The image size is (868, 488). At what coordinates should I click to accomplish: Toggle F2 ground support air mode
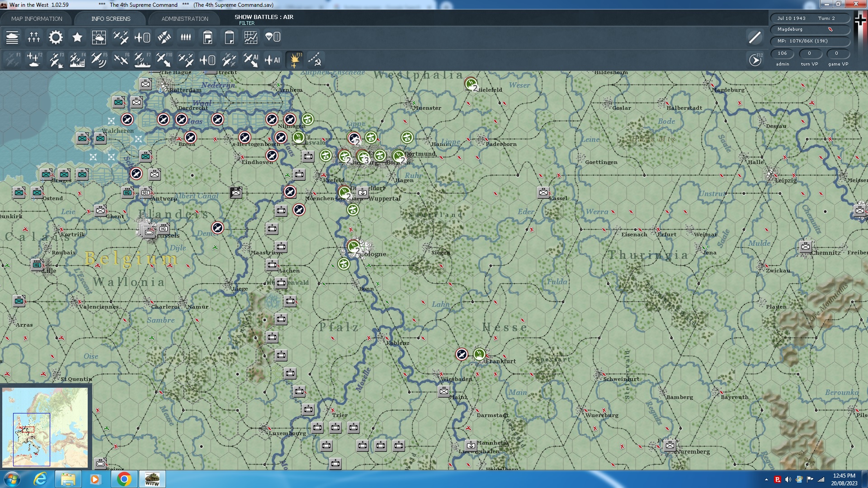tap(34, 60)
